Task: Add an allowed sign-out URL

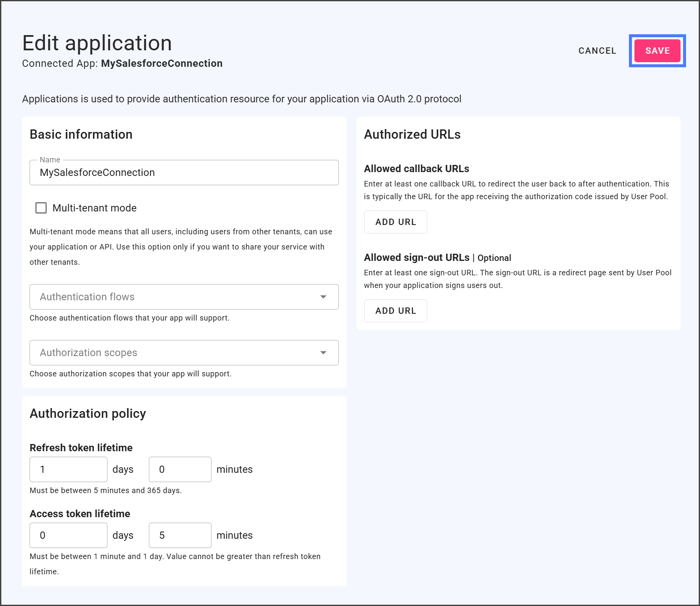Action: (395, 311)
